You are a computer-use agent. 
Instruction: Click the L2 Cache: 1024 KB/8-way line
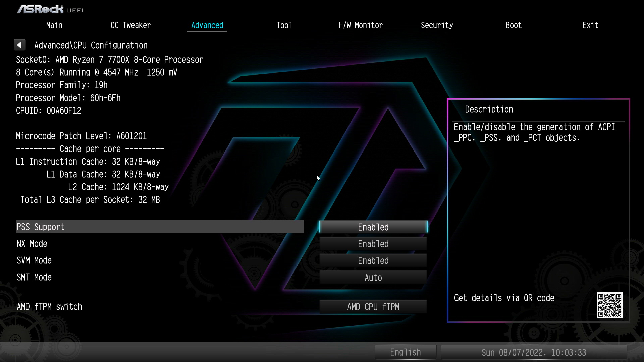tap(118, 187)
